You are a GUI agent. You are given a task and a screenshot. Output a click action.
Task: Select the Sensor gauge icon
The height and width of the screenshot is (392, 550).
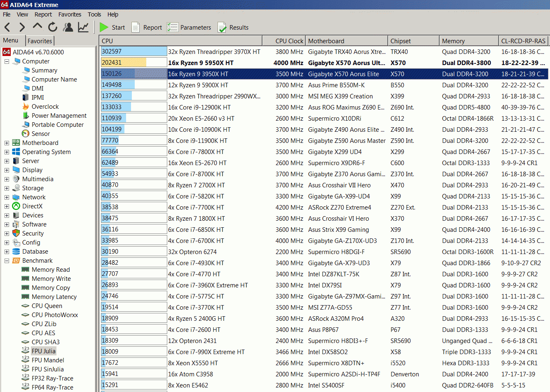[x=26, y=134]
